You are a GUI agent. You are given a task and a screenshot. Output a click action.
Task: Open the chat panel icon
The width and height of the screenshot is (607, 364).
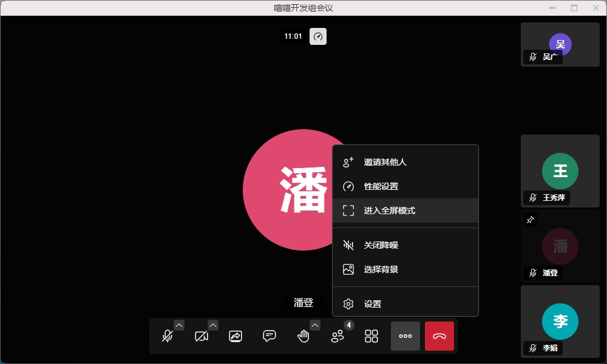click(270, 336)
